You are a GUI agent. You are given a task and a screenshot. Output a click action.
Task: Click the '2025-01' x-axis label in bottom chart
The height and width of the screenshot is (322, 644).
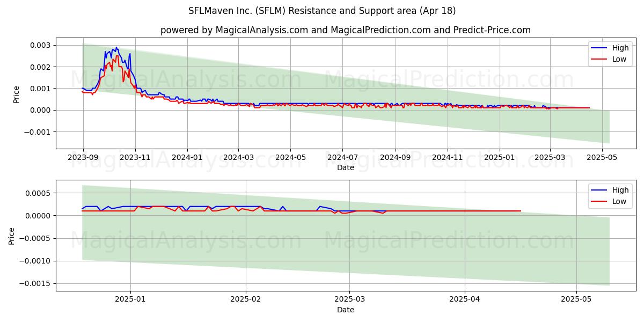point(130,299)
